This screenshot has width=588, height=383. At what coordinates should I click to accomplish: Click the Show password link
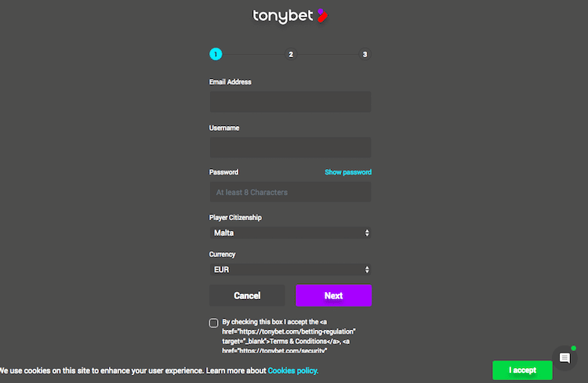coord(348,172)
